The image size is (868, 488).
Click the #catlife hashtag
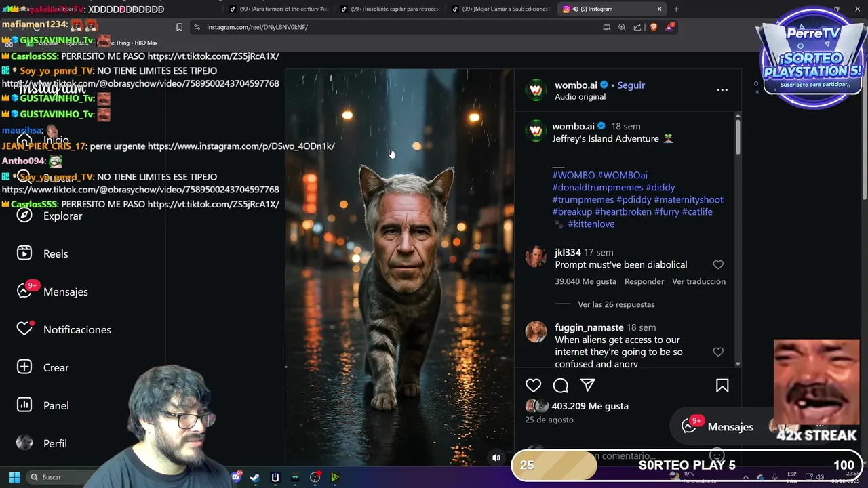click(x=697, y=211)
